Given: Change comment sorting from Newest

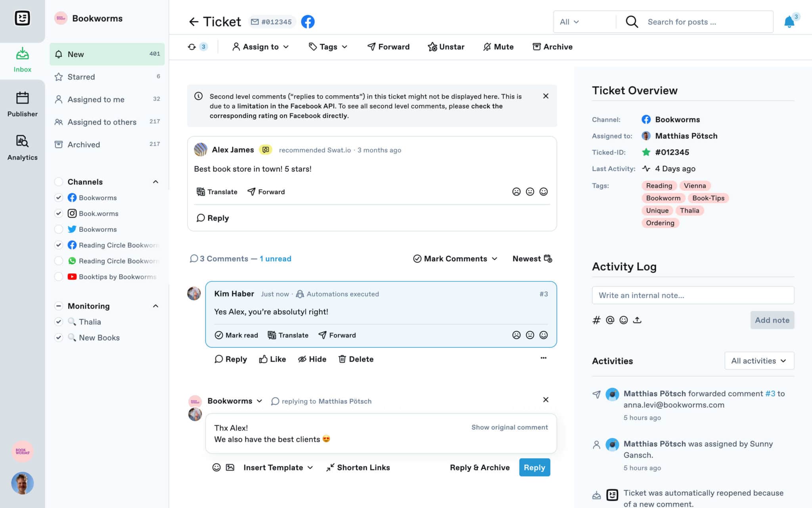Looking at the screenshot, I should [532, 259].
